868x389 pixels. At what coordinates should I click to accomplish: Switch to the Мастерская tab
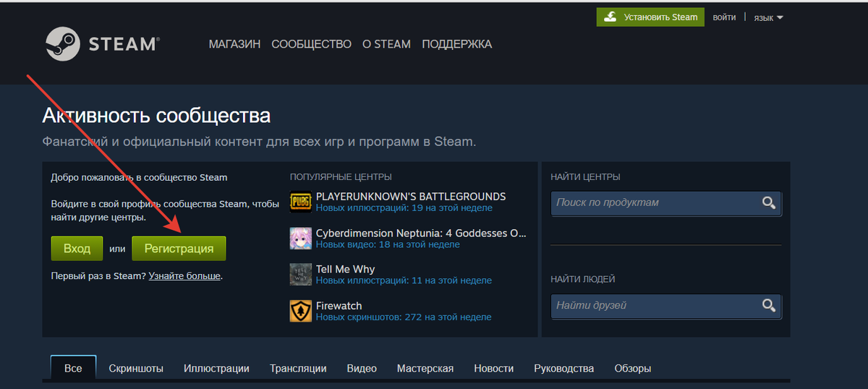point(425,369)
